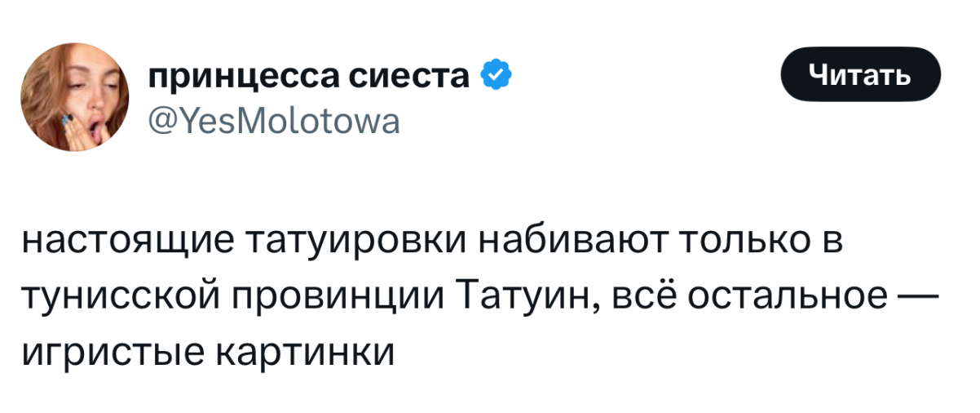Click the word Татуин in tweet
The height and width of the screenshot is (413, 980).
tap(518, 298)
